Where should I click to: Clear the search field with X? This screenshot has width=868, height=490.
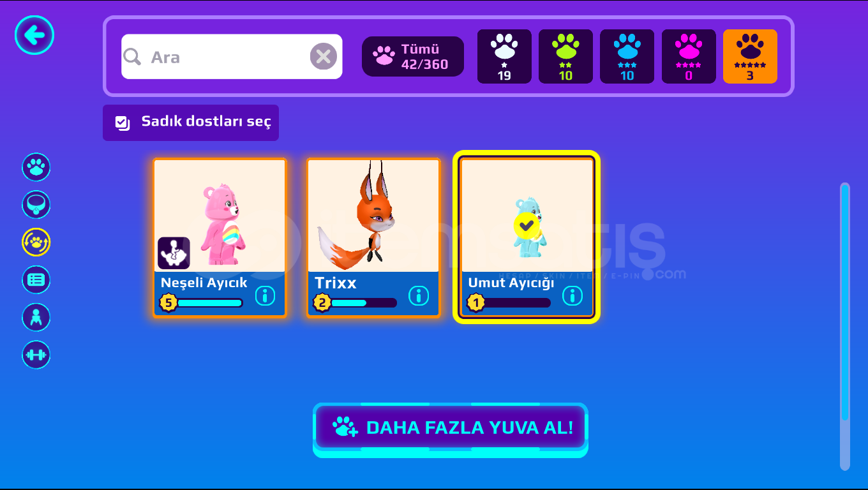[324, 57]
